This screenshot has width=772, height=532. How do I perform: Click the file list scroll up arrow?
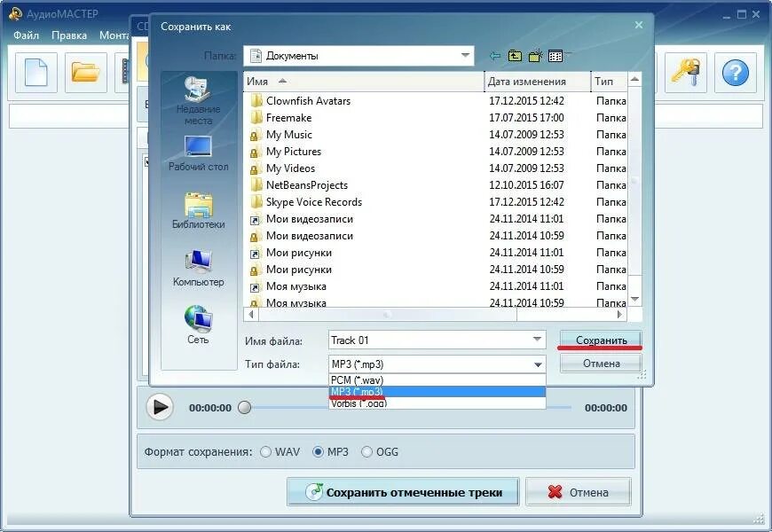coord(634,79)
